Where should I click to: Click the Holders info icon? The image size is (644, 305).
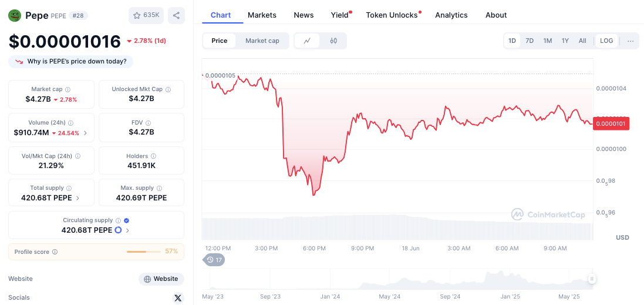pos(154,156)
